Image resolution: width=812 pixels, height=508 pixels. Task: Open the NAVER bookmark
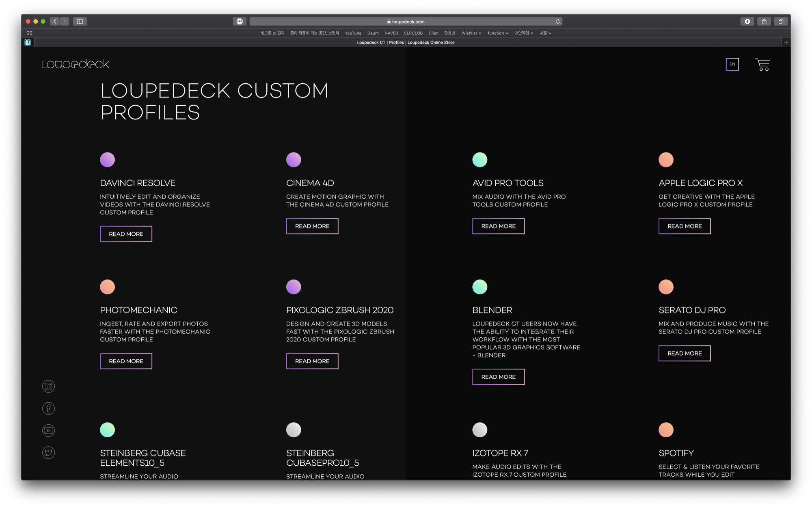pos(391,33)
